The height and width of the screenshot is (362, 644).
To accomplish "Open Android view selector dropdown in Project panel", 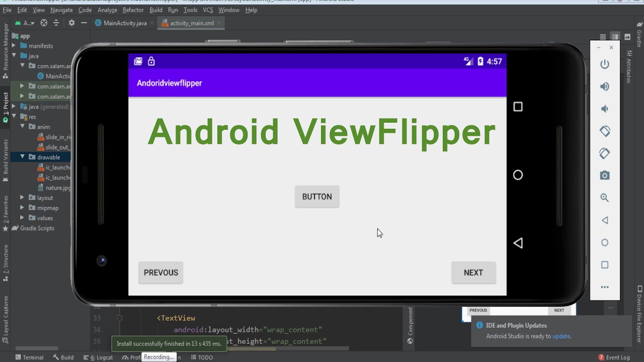I will click(x=25, y=23).
